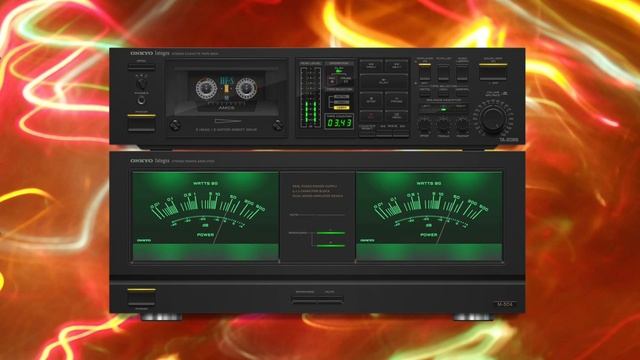
Task: Click the Rec Mute button beside Record
Action: point(396,116)
